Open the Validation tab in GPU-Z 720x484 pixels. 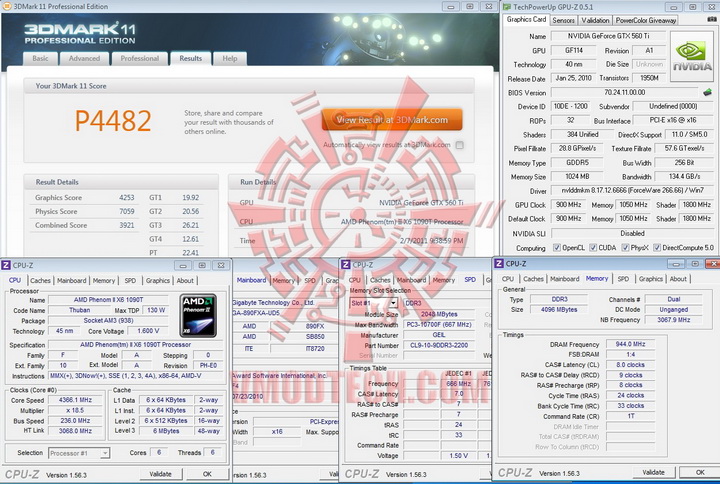point(595,20)
